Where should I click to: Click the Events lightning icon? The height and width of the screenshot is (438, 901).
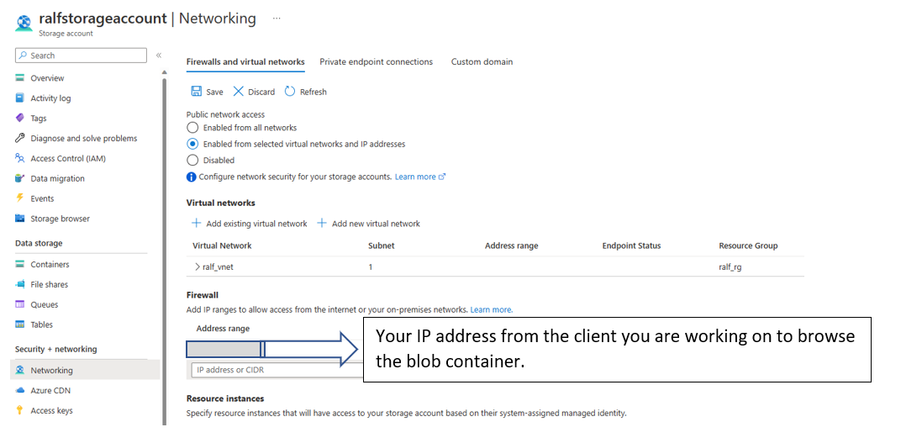click(20, 198)
